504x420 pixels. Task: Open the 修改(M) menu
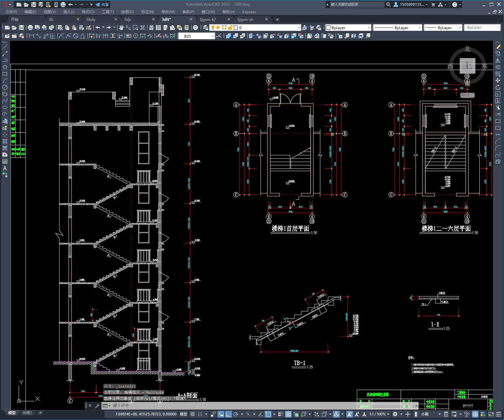click(168, 12)
